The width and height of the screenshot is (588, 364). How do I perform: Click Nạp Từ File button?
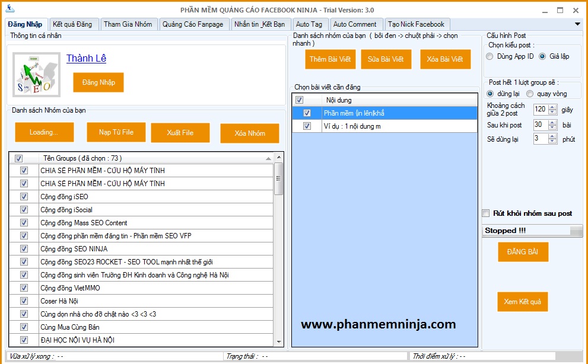[x=116, y=132]
